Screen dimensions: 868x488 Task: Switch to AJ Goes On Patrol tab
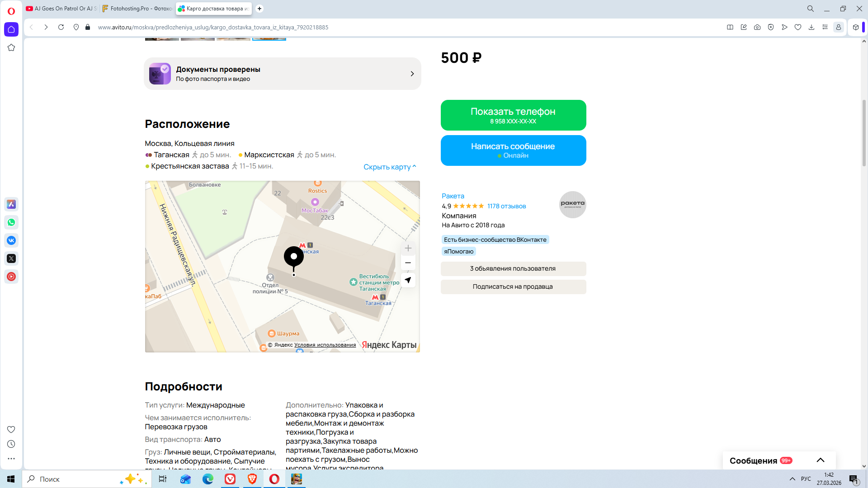(x=62, y=9)
